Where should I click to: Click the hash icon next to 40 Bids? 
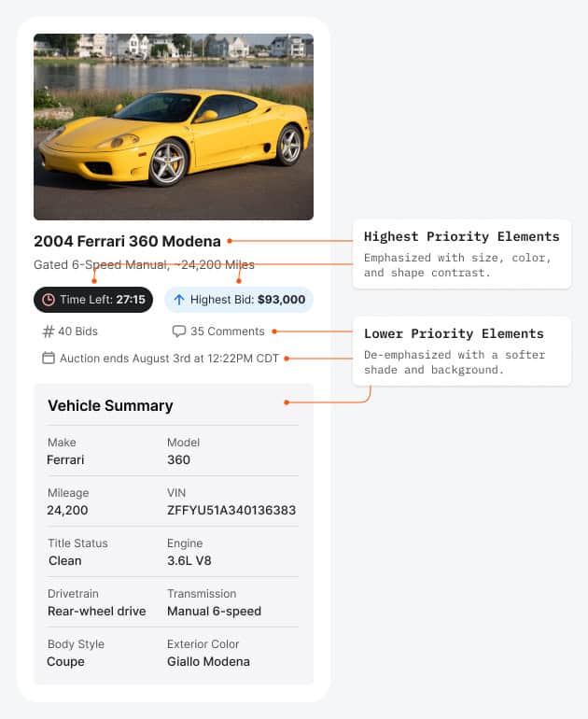[49, 331]
